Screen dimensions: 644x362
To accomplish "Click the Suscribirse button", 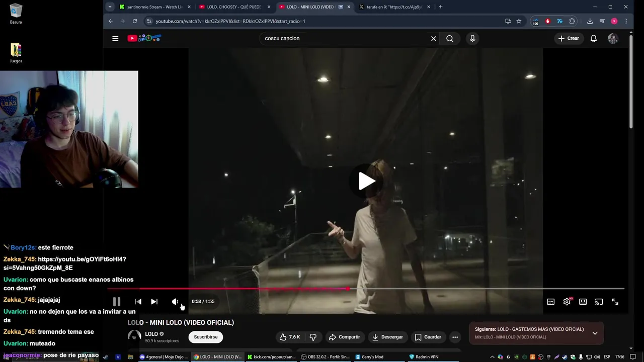I will (206, 337).
